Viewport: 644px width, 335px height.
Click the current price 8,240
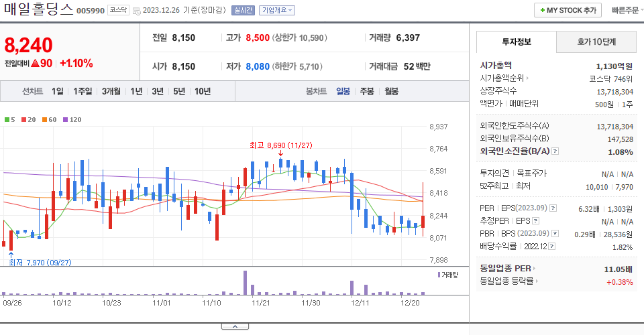(x=28, y=45)
